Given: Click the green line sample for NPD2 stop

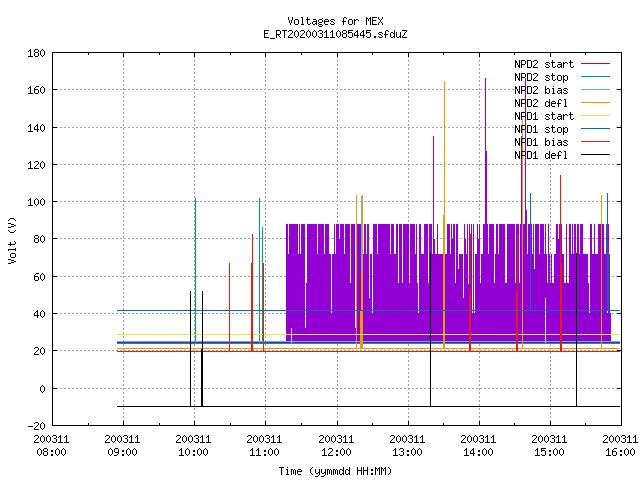Looking at the screenshot, I should click(595, 76).
